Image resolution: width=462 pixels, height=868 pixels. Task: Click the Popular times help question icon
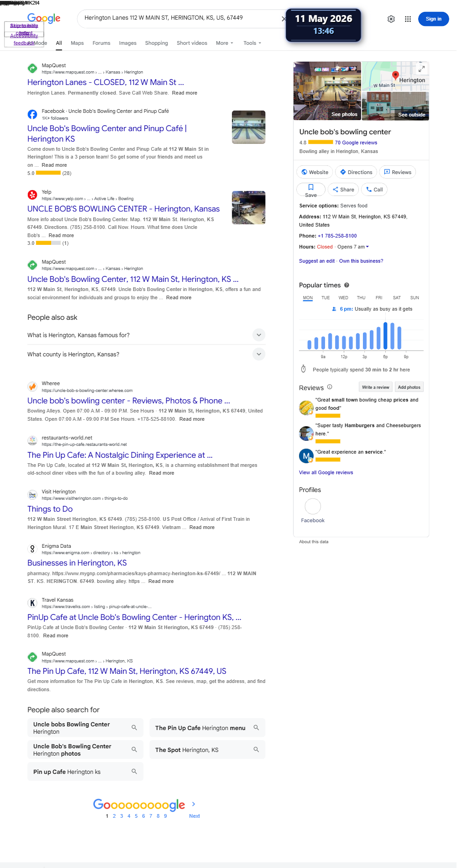[346, 285]
